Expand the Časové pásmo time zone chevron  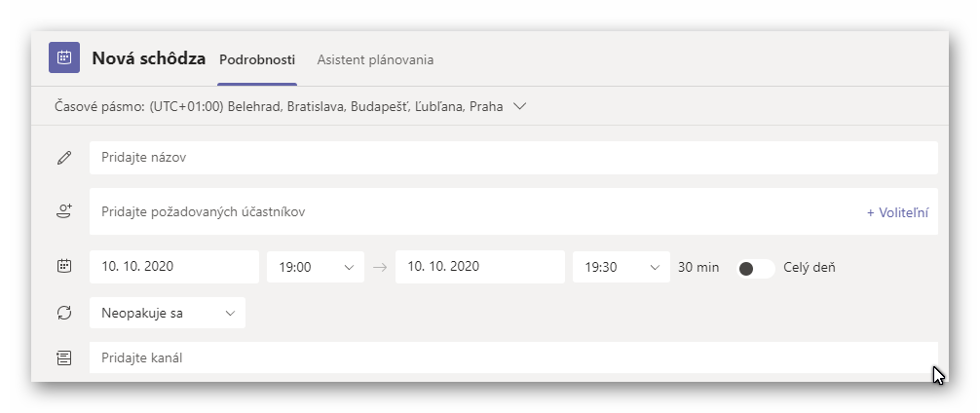click(x=519, y=106)
